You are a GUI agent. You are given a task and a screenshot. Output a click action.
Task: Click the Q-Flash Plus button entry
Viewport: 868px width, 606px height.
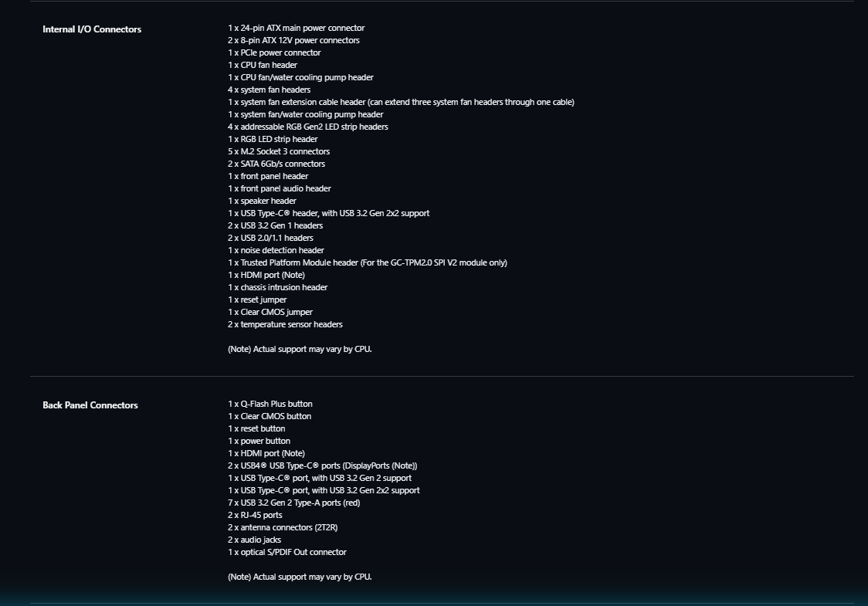point(270,404)
